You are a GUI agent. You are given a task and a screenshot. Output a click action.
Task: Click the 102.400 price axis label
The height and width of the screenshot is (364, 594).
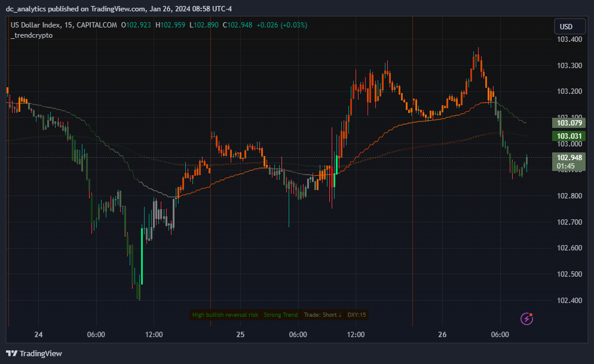569,301
